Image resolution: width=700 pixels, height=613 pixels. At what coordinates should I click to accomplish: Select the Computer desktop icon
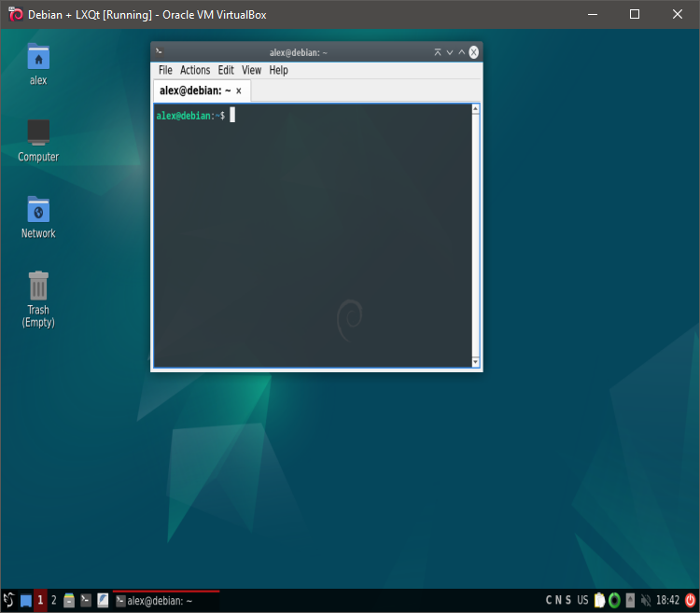click(x=38, y=141)
